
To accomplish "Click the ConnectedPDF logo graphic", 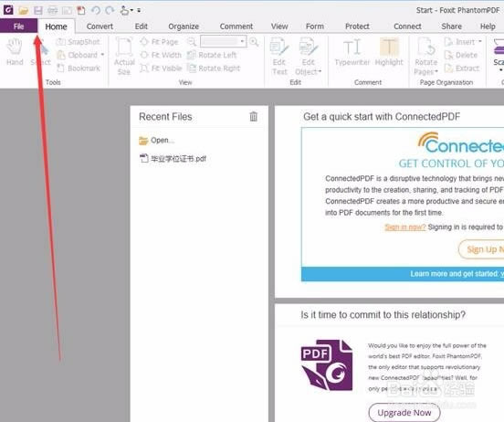I will tap(461, 142).
